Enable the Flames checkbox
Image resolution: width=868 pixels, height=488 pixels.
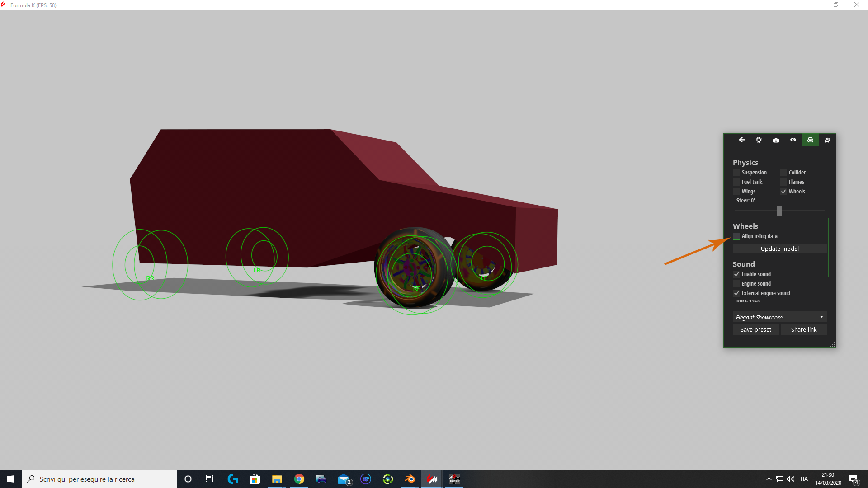[x=783, y=182]
